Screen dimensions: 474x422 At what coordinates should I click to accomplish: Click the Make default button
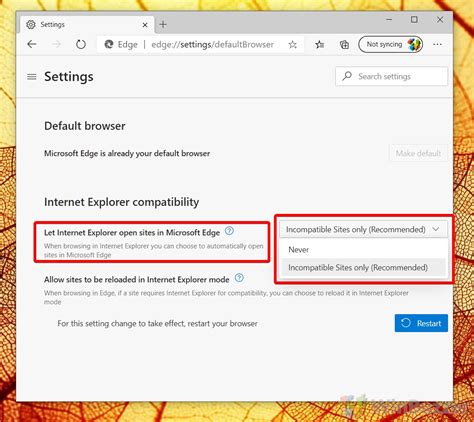click(418, 153)
